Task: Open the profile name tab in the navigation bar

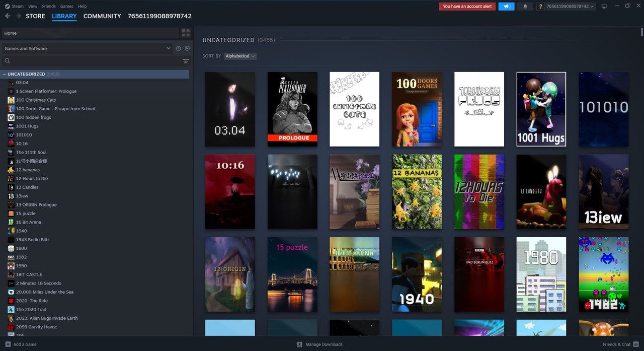Action: tap(159, 16)
